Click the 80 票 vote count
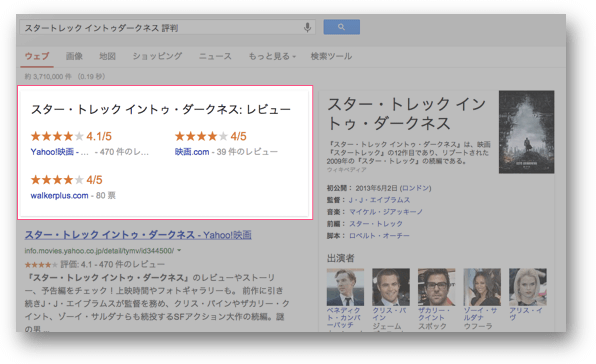The width and height of the screenshot is (596, 364). coord(106,196)
